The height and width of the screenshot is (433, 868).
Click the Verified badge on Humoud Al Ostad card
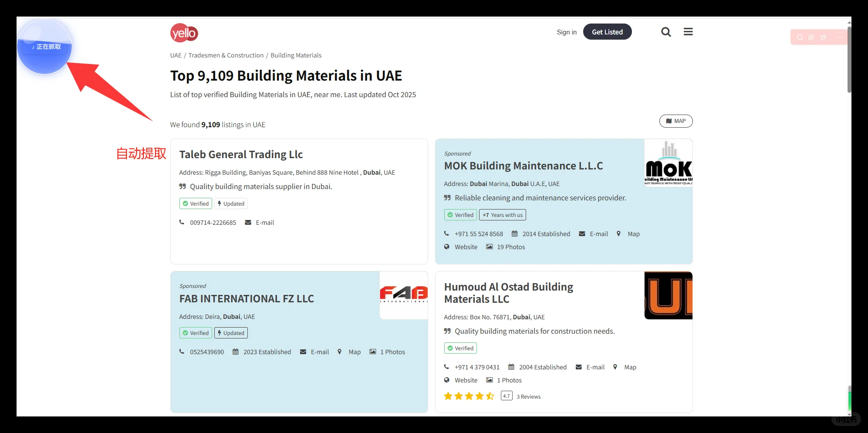(460, 348)
